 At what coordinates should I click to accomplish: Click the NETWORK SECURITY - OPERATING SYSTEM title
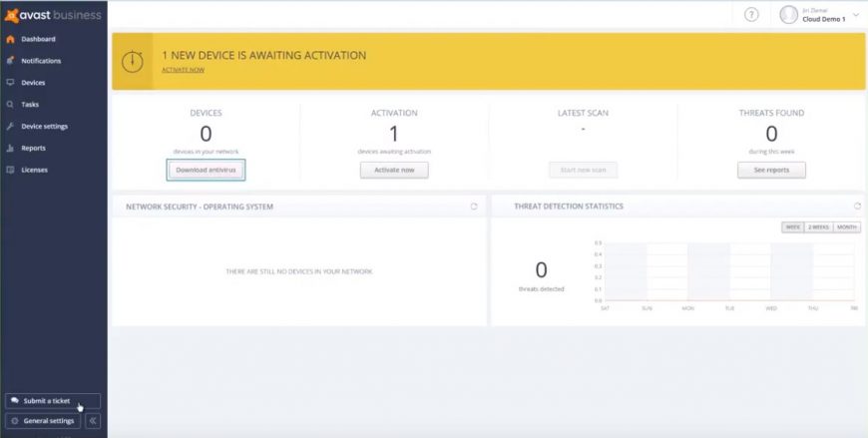pyautogui.click(x=200, y=207)
